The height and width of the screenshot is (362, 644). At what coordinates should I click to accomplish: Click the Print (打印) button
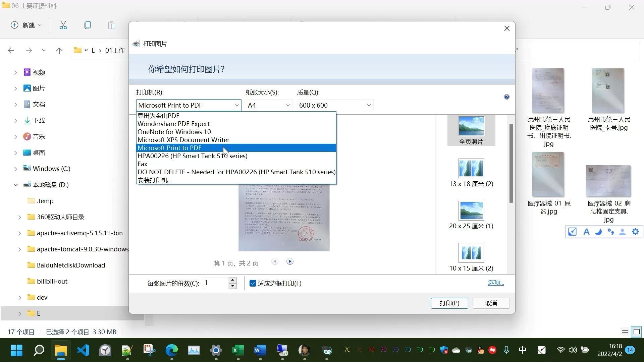(x=449, y=303)
